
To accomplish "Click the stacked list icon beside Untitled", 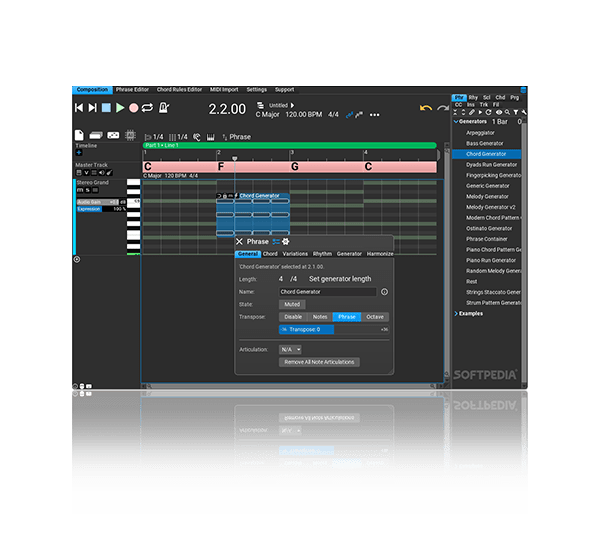I will tap(261, 105).
